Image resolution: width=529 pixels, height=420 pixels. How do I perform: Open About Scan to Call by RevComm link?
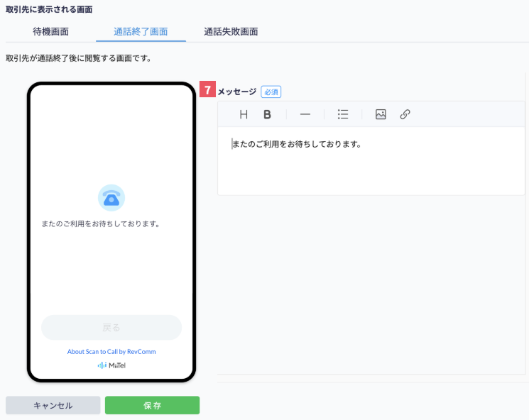(111, 352)
